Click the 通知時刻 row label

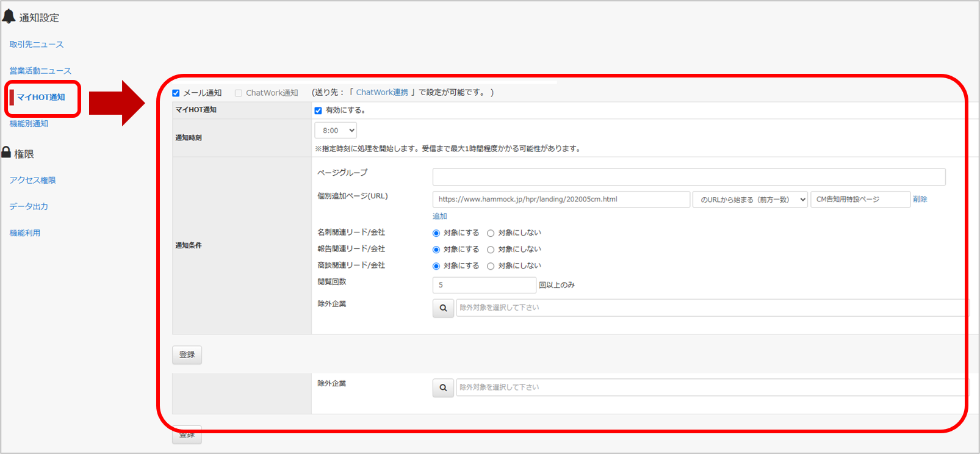click(x=189, y=138)
